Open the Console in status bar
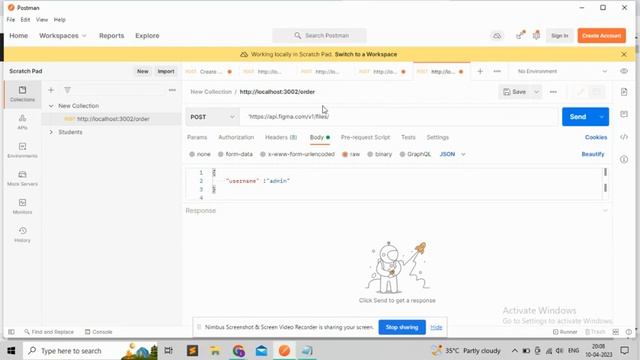640x360 pixels. tap(98, 332)
